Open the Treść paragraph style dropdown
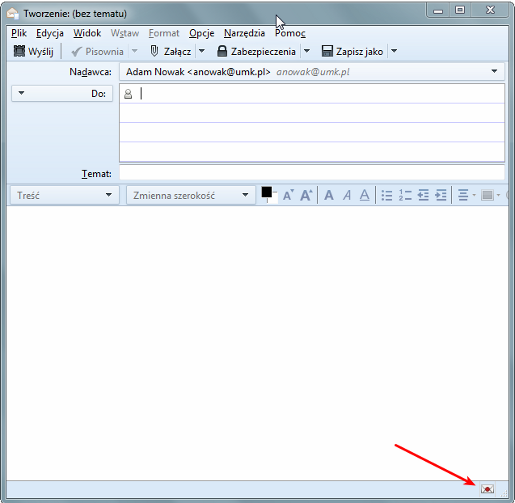515x503 pixels. (65, 195)
